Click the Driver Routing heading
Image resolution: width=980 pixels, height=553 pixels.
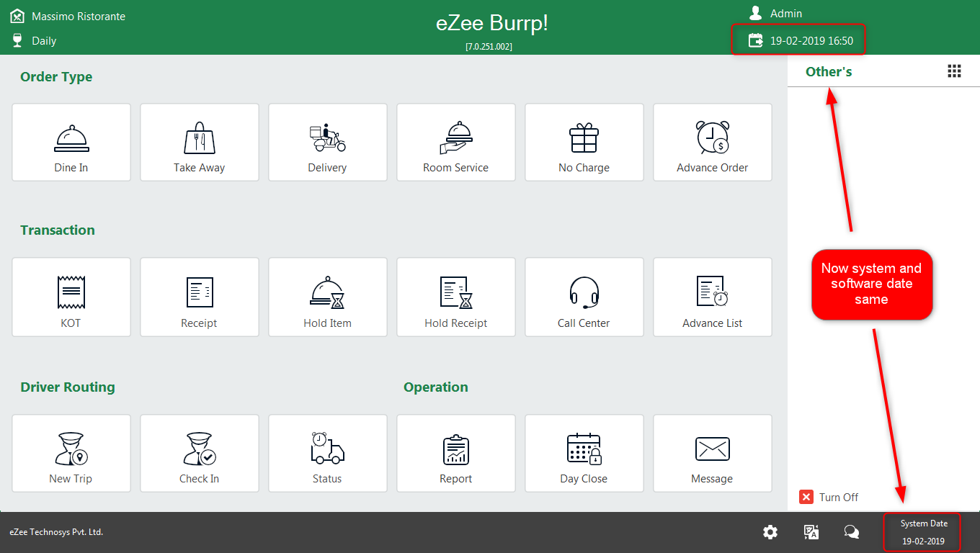tap(68, 387)
